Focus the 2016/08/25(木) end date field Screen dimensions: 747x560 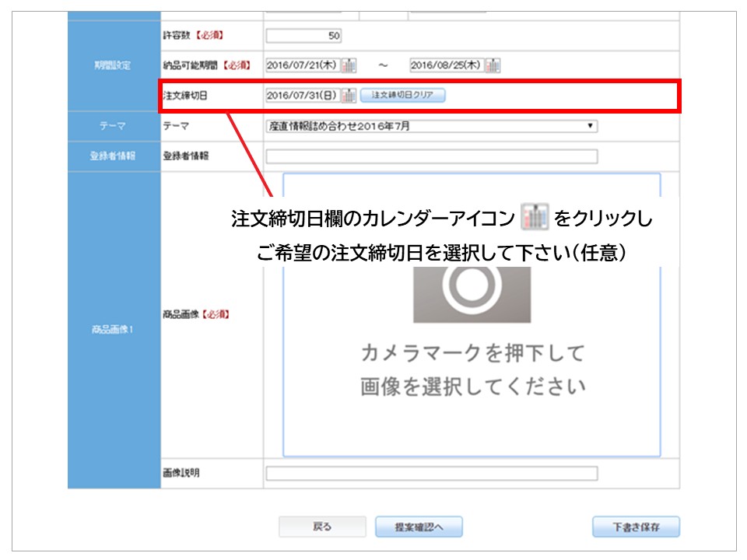coord(446,66)
